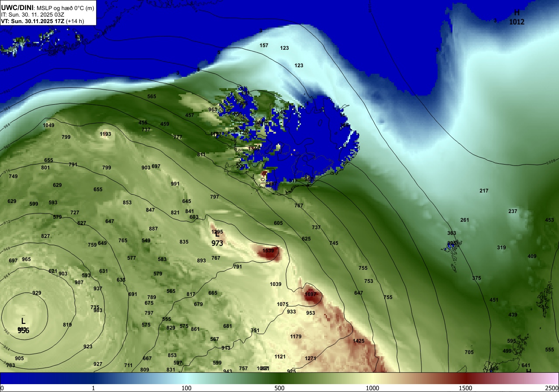This screenshot has width=559, height=392.
Task: Click the 1271 height value
Action: point(311,358)
